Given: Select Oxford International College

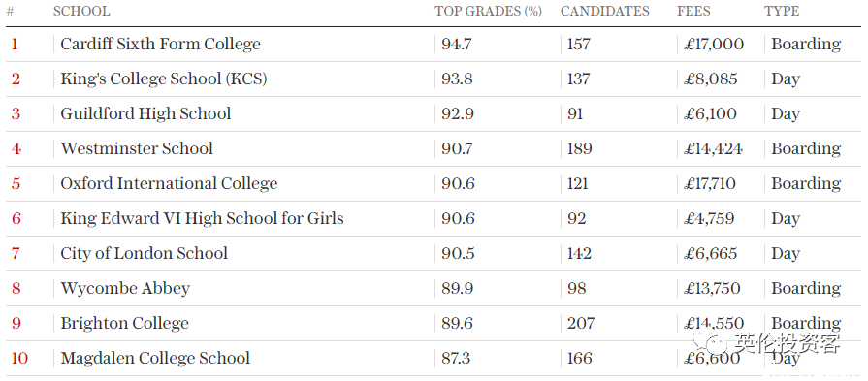Looking at the screenshot, I should click(169, 183).
